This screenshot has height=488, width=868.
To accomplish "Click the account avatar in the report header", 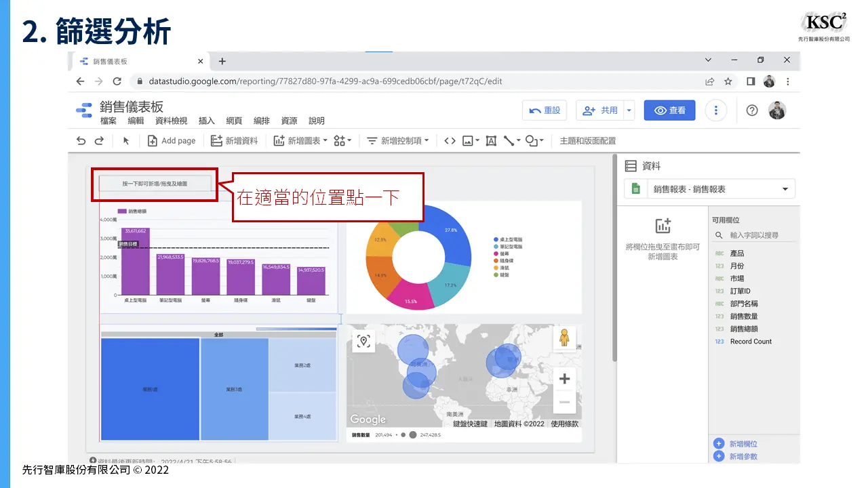I will click(x=778, y=110).
